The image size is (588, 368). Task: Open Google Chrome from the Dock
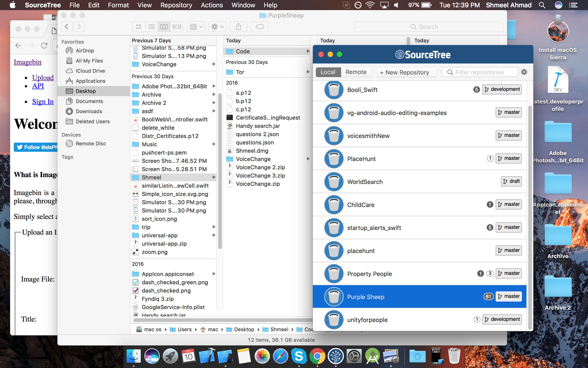click(x=317, y=356)
